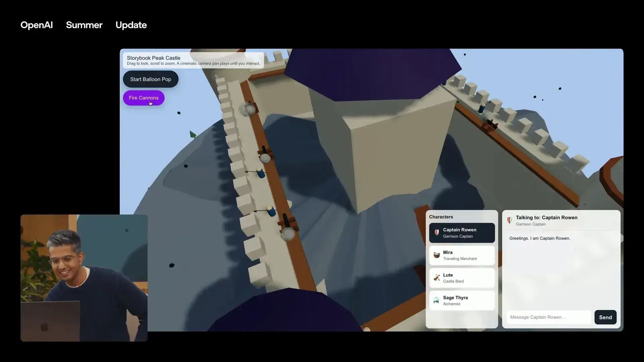
Task: Click Mira's merchant basket icon
Action: 437,255
